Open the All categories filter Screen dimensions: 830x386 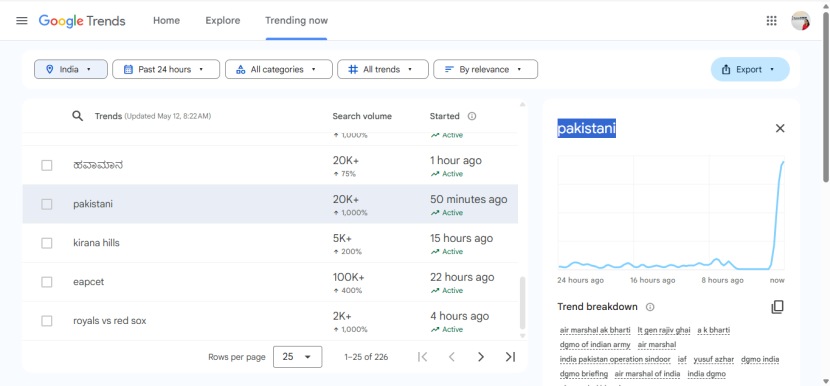(x=278, y=69)
